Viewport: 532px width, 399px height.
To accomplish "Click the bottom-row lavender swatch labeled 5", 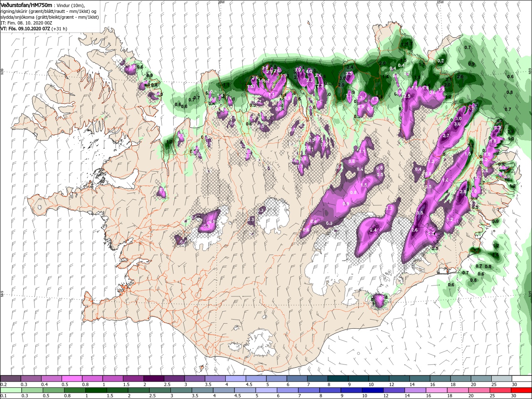I will [266, 391].
